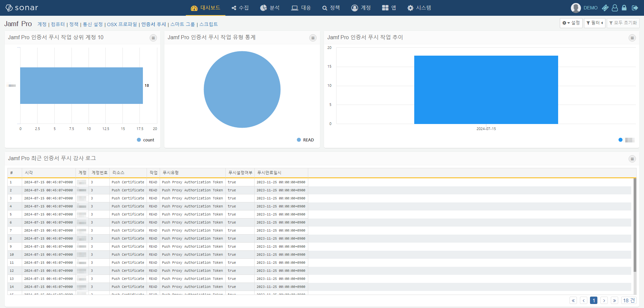Open the 계정 top menu
The image size is (644, 308).
[x=361, y=8]
